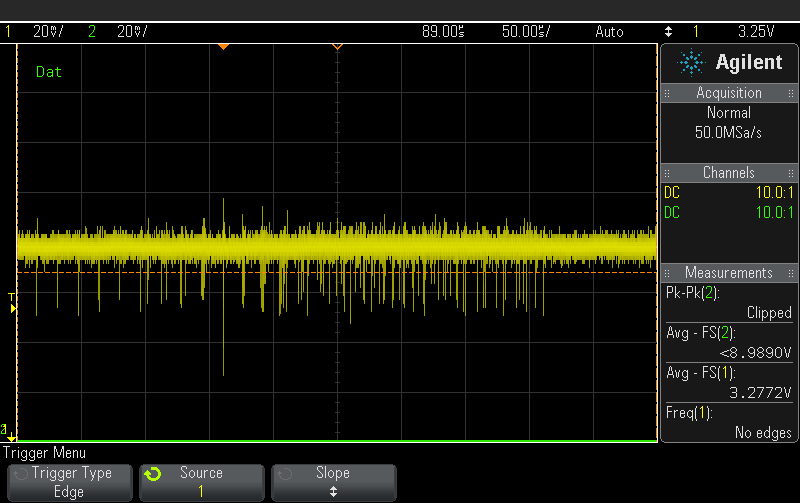The height and width of the screenshot is (503, 800).
Task: Open the Channels panel header
Action: [729, 173]
